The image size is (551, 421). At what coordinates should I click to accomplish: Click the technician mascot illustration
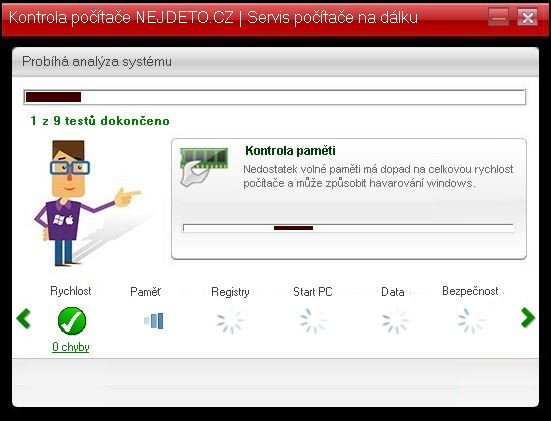88,203
